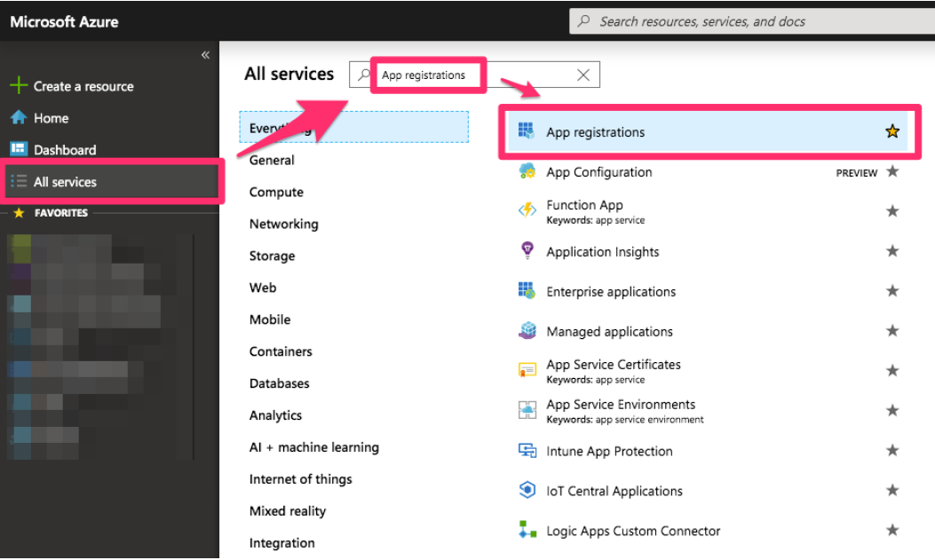The image size is (935, 560).
Task: Collapse the left sidebar with the chevron
Action: (x=205, y=54)
